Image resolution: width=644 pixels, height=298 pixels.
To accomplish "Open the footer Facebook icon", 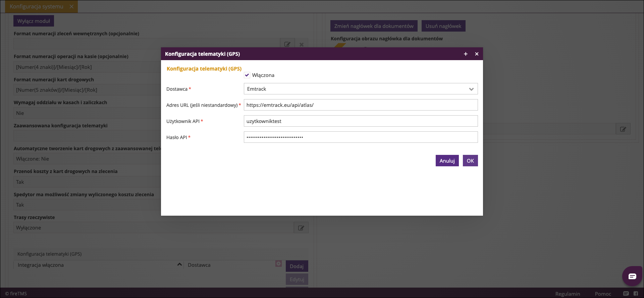I will click(636, 293).
